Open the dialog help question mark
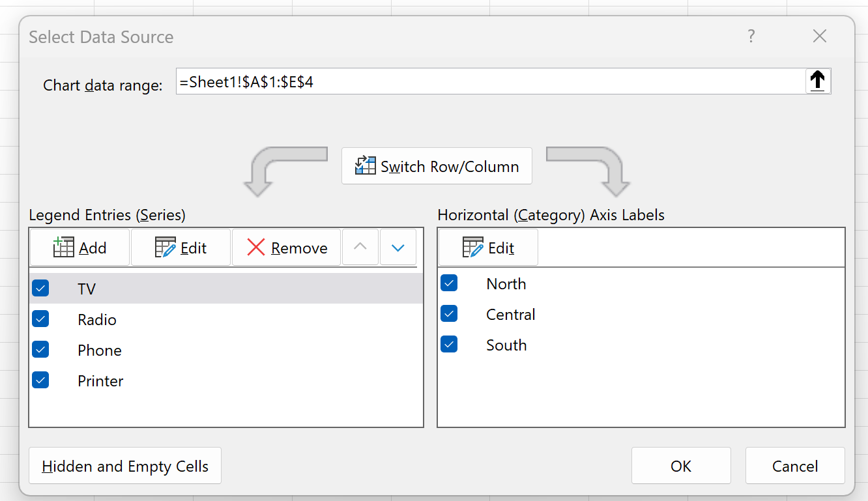Screen dimensions: 868x501 (751, 36)
